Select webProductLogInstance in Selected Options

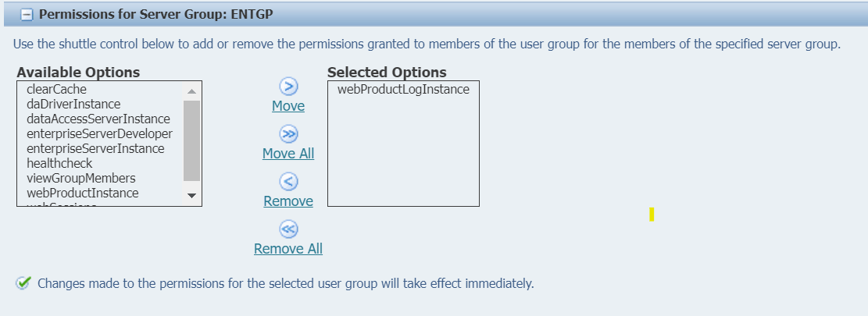(403, 90)
